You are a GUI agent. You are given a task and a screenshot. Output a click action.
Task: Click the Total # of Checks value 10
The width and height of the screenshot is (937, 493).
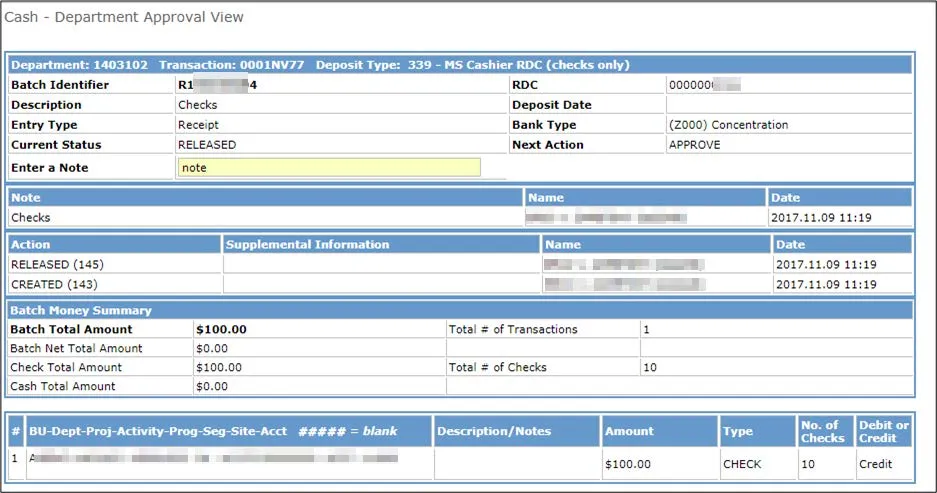(x=650, y=367)
